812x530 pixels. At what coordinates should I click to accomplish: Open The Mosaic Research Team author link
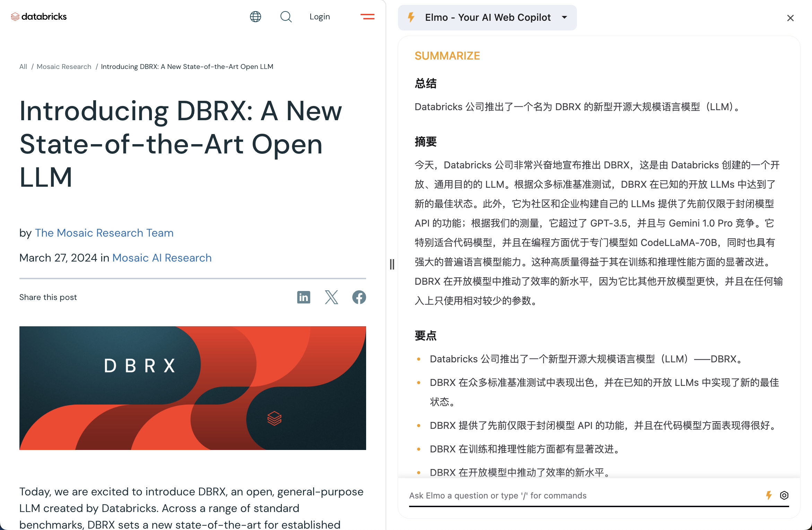(x=104, y=233)
